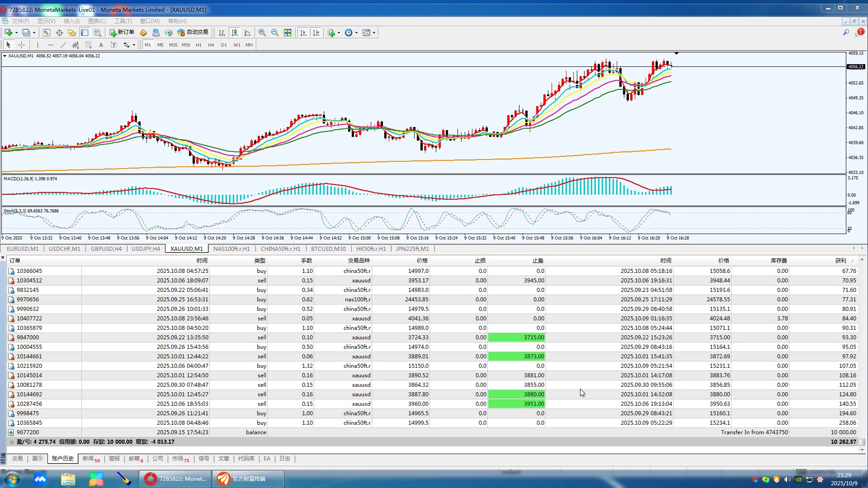Switch chart to candlestick display
Screen dimensions: 868x488
(x=235, y=33)
